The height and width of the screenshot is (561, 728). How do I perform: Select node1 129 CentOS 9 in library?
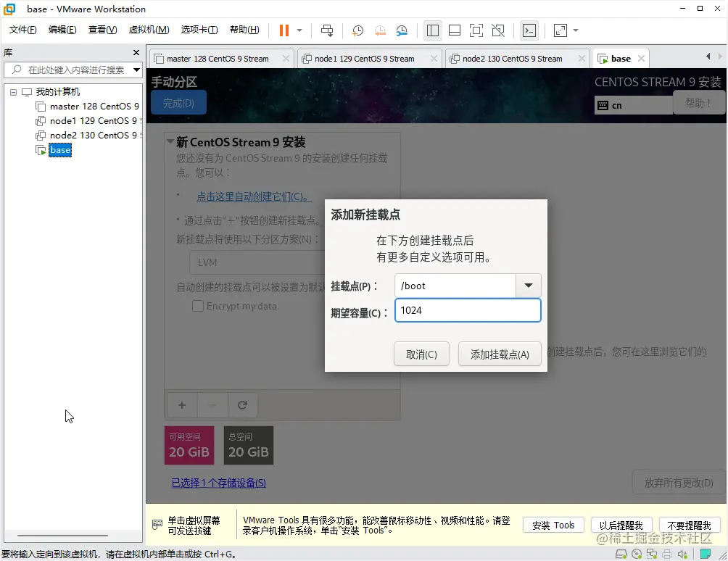click(87, 120)
